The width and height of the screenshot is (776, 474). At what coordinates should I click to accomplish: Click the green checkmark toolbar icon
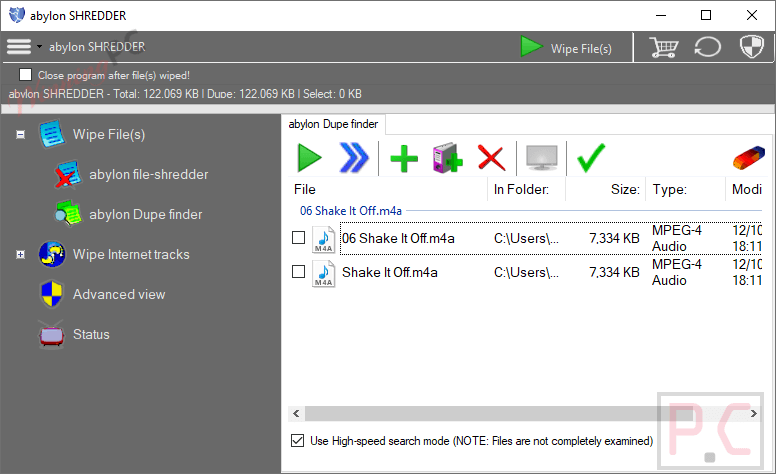pos(591,158)
